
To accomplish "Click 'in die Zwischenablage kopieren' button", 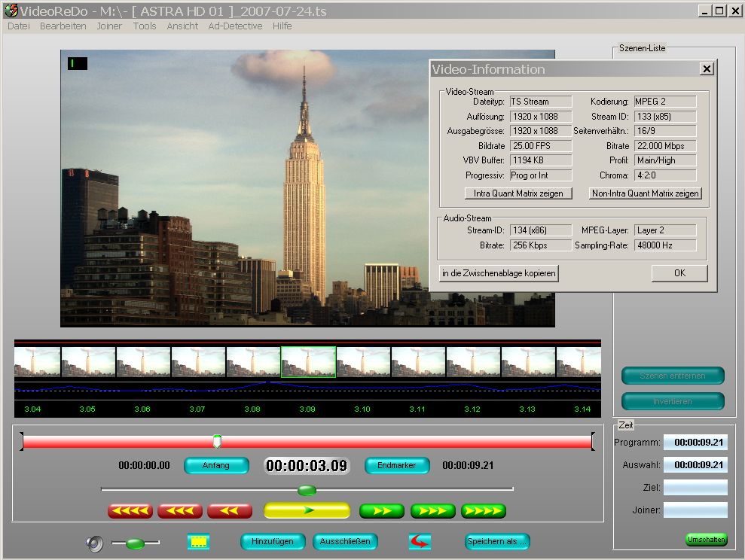I will [x=499, y=273].
